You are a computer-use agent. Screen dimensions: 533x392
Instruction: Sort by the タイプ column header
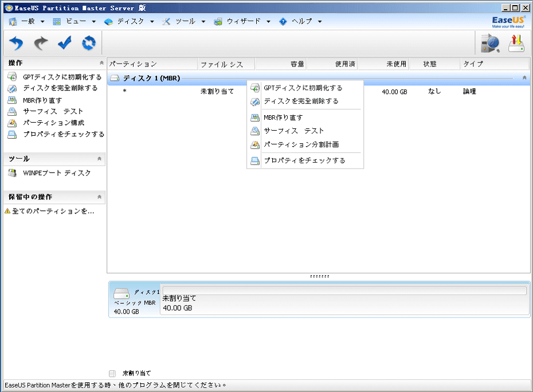point(495,64)
